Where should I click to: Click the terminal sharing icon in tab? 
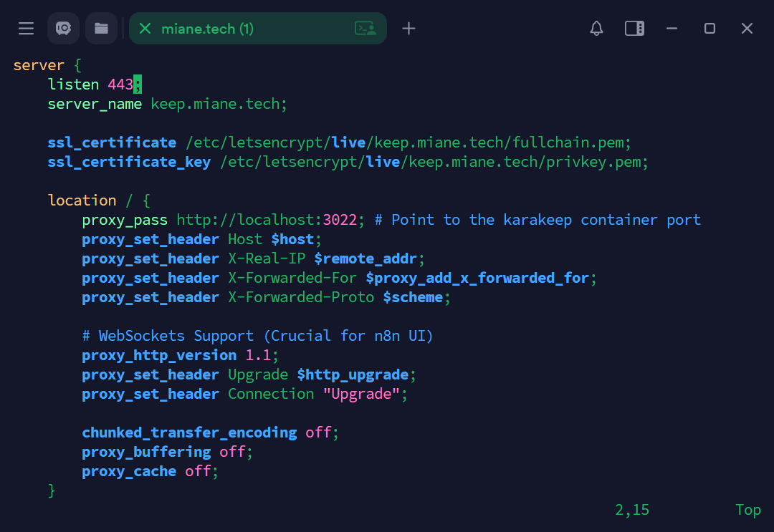[x=365, y=29]
